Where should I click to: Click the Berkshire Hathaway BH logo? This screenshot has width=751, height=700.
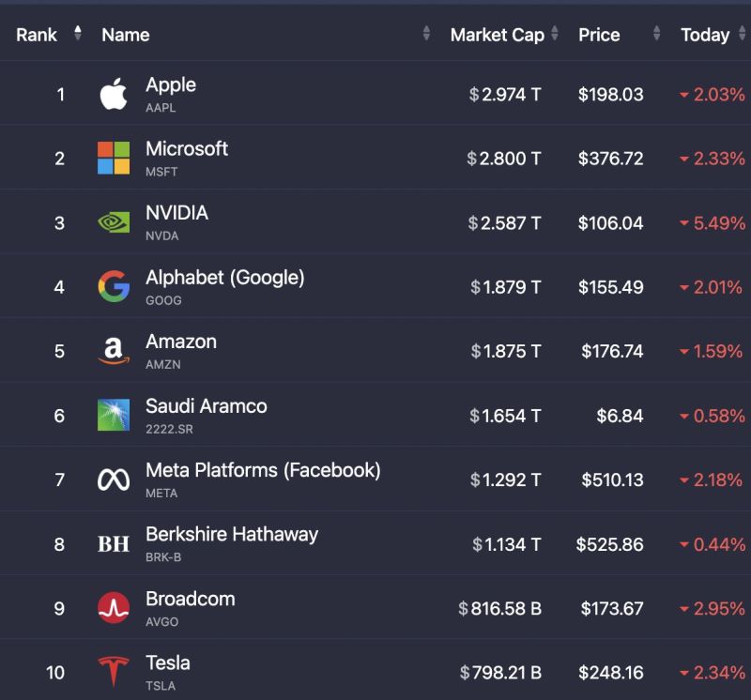coord(114,543)
